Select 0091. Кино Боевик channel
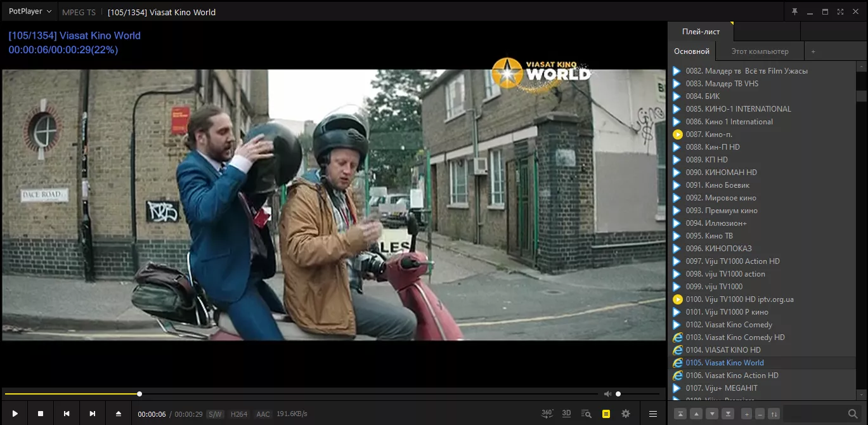This screenshot has width=868, height=425. [763, 185]
